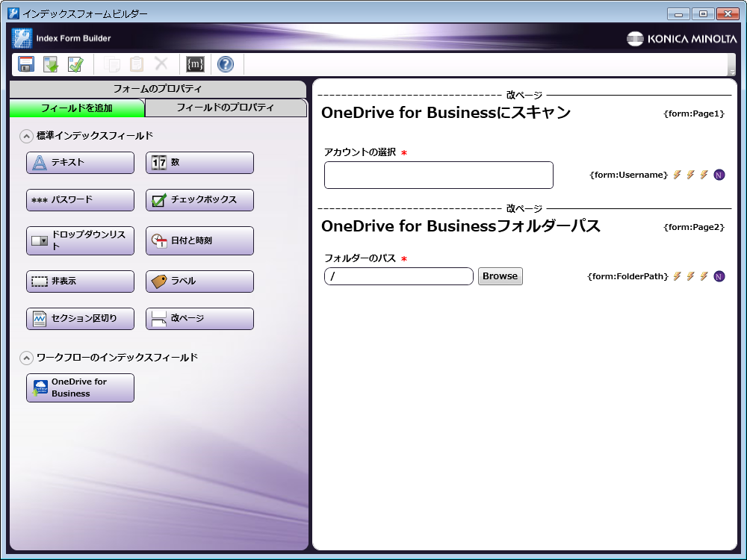Screen dimensions: 747x560
Task: Click the first lightning icon beside {form:Username}
Action: (677, 175)
